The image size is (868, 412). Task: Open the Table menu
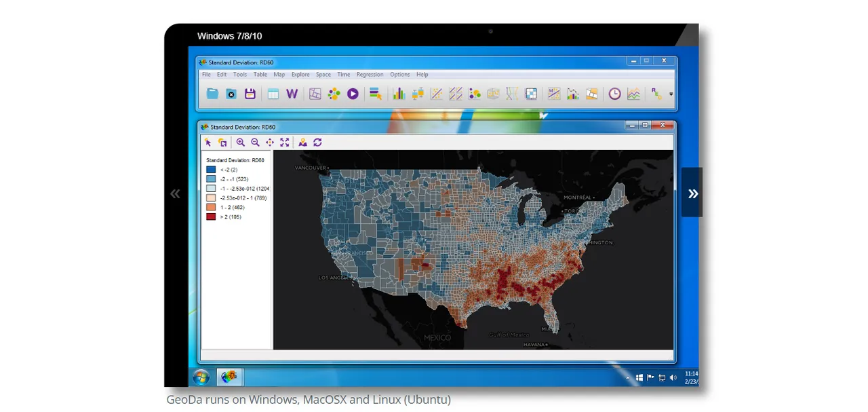tap(260, 75)
